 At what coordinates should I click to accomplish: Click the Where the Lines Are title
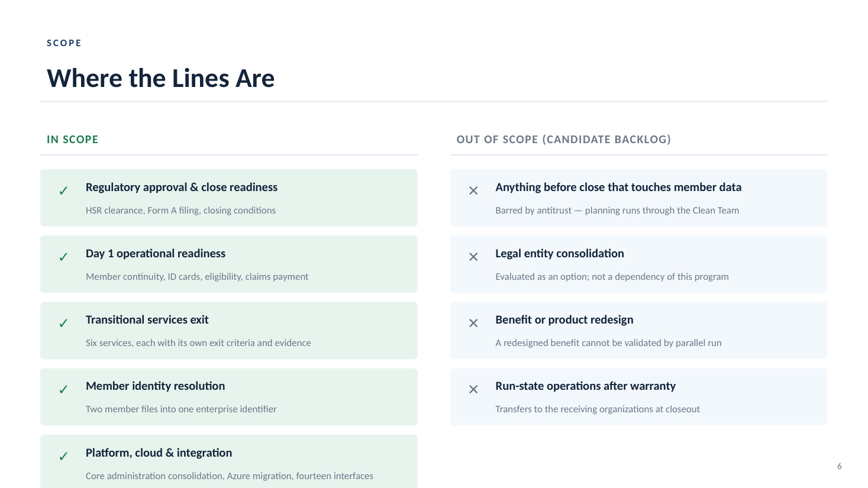(x=161, y=78)
